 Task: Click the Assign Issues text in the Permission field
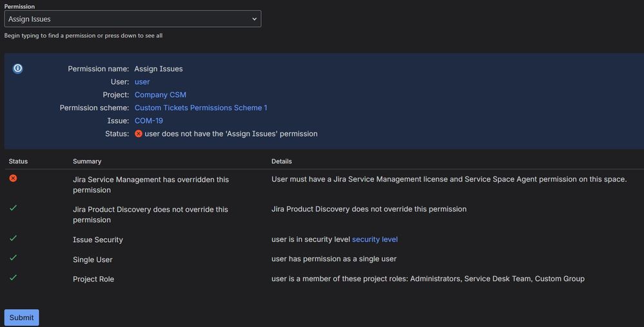click(30, 19)
